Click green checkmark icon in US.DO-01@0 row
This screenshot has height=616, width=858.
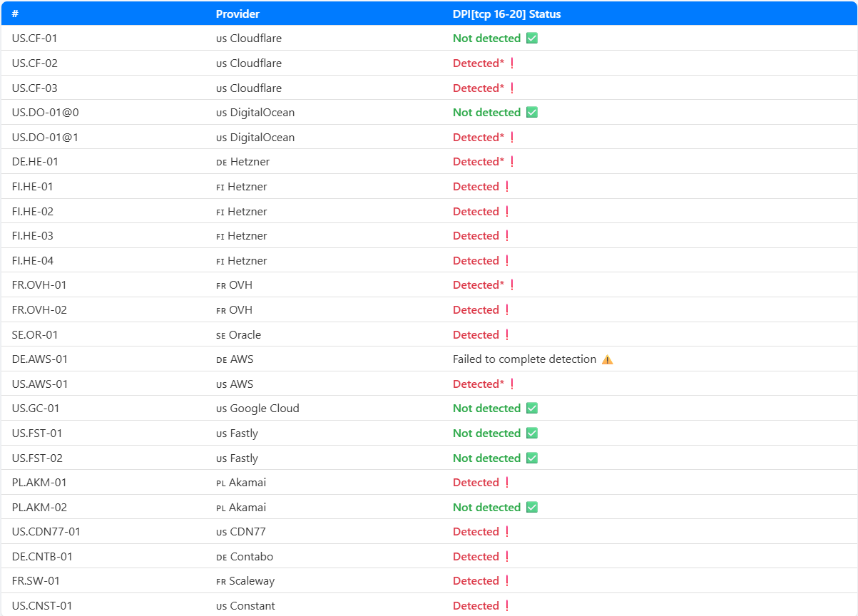[531, 113]
